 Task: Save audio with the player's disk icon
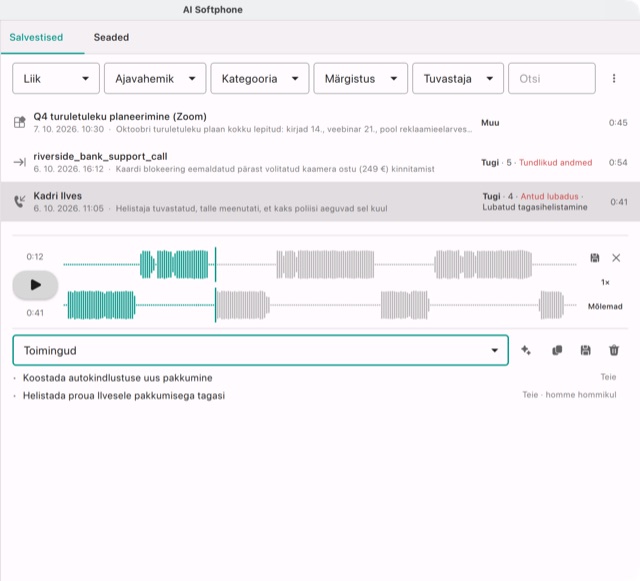tap(595, 258)
